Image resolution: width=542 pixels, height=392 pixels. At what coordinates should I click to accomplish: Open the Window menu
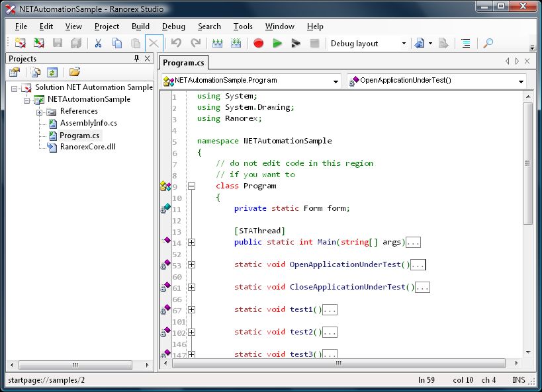(x=280, y=26)
